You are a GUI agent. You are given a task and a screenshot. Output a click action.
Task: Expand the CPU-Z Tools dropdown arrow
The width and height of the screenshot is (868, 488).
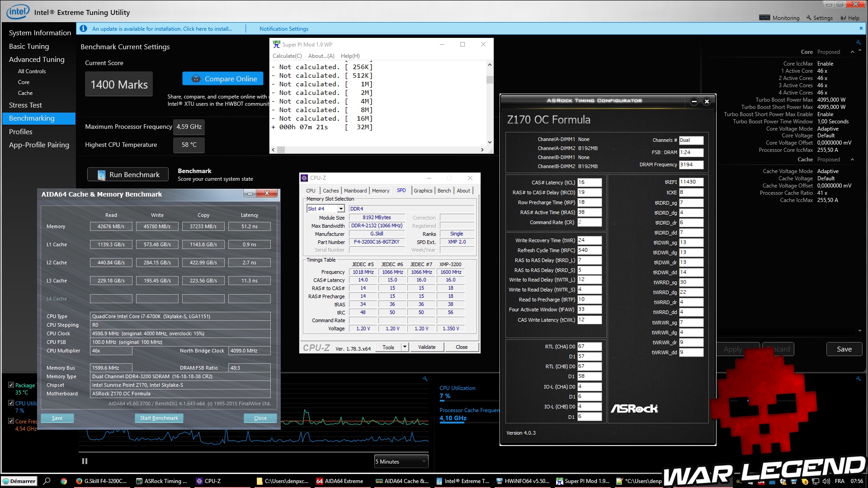click(x=405, y=347)
